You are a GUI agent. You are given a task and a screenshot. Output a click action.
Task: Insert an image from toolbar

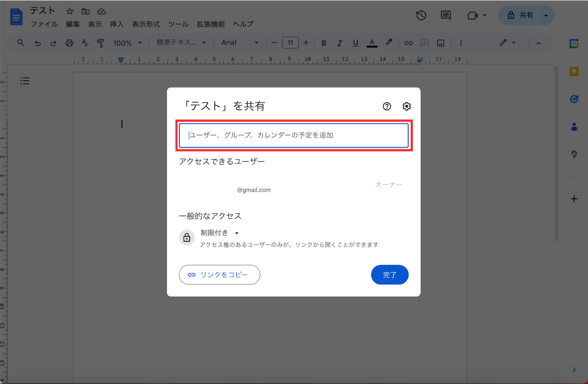tap(441, 43)
